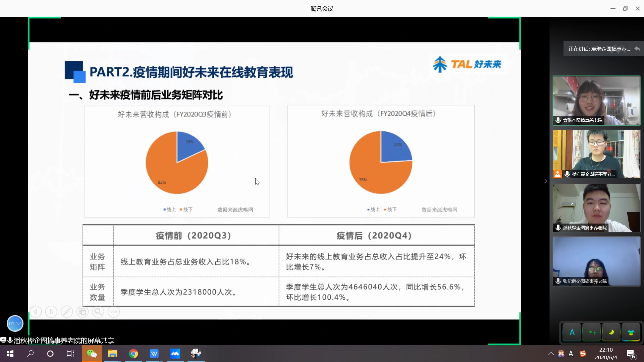The height and width of the screenshot is (362, 644).
Task: Click the TAL 好未来 logo on slide
Action: (x=467, y=64)
